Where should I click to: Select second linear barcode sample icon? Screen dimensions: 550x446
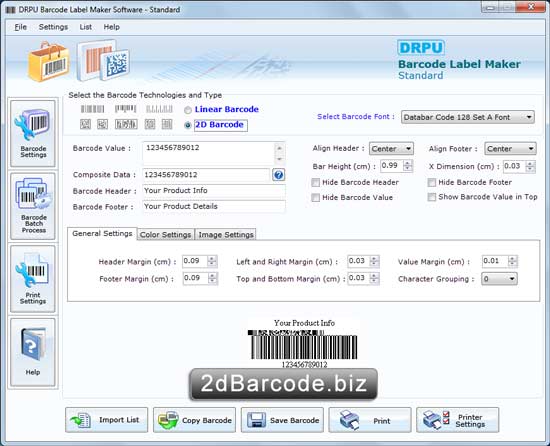[x=125, y=109]
